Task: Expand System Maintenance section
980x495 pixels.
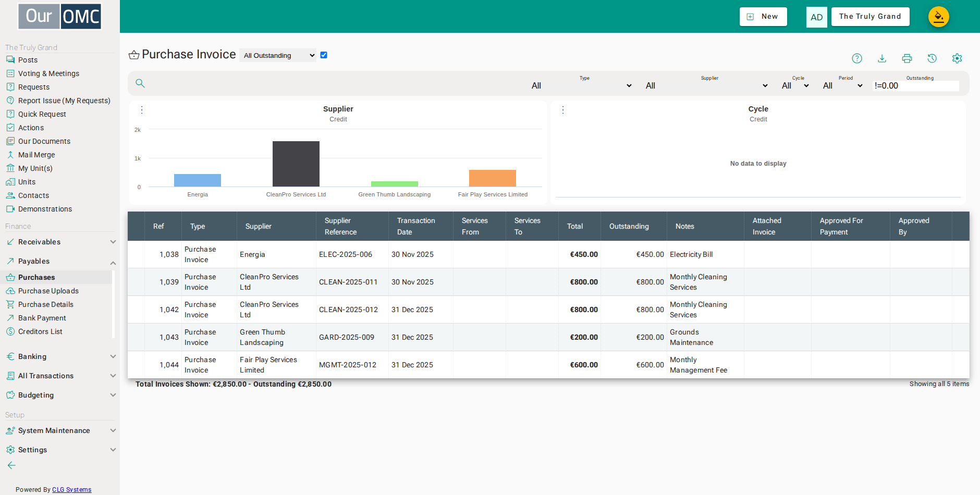Action: pos(60,430)
